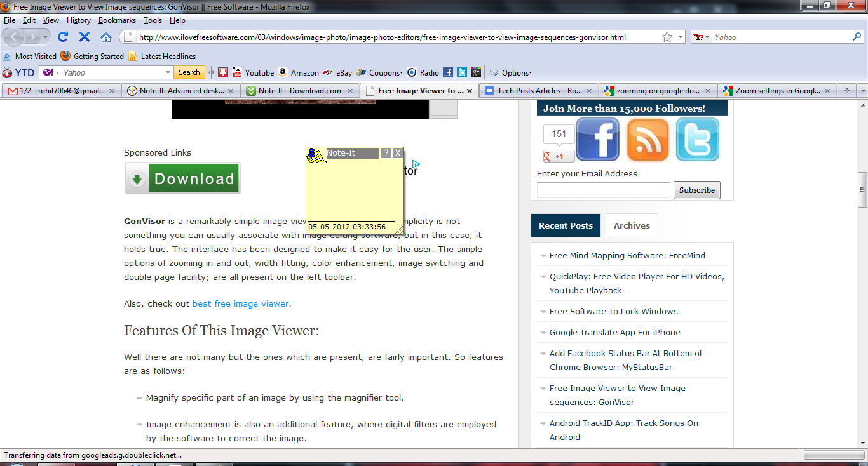Click the page vertical scrollbar thumb

point(862,190)
